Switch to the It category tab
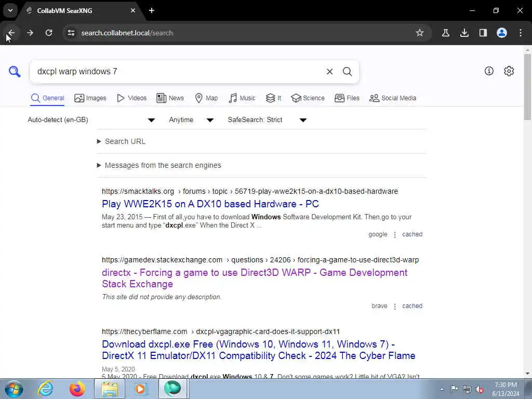Viewport: 532px width, 399px height. (x=273, y=98)
